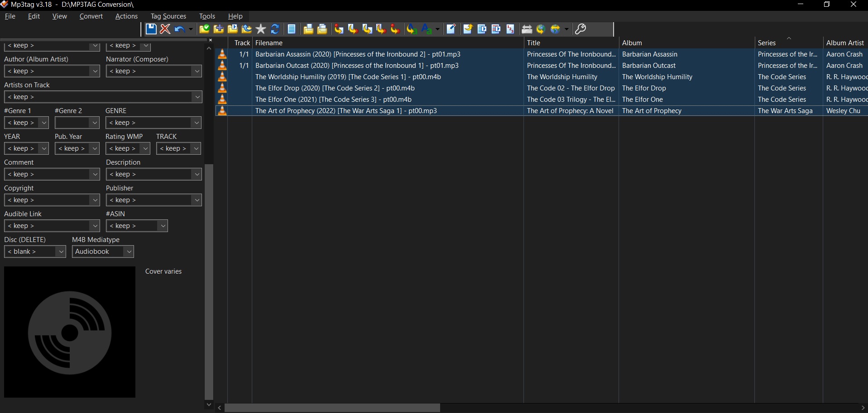868x413 pixels.
Task: Click the folder with play symbol playlist icon
Action: (x=233, y=29)
